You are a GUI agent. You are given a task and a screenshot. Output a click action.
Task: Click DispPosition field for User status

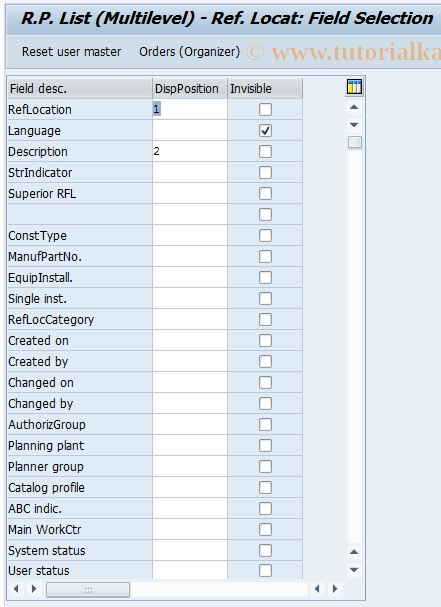pyautogui.click(x=190, y=570)
